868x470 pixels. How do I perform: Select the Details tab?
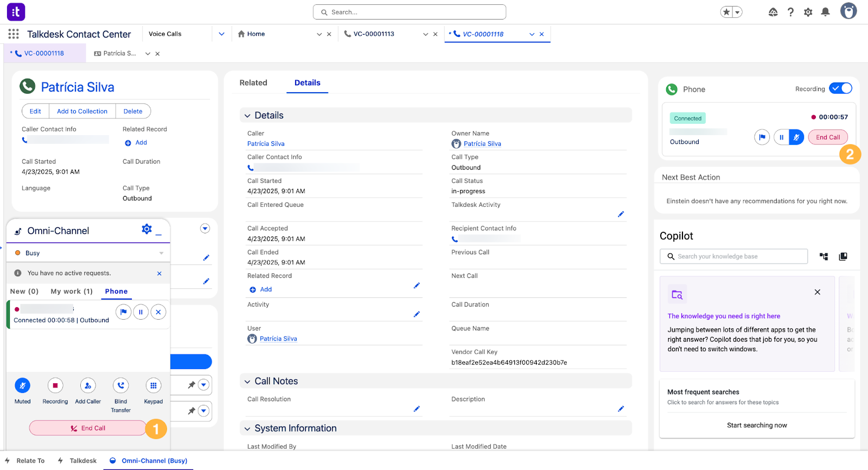(x=307, y=82)
